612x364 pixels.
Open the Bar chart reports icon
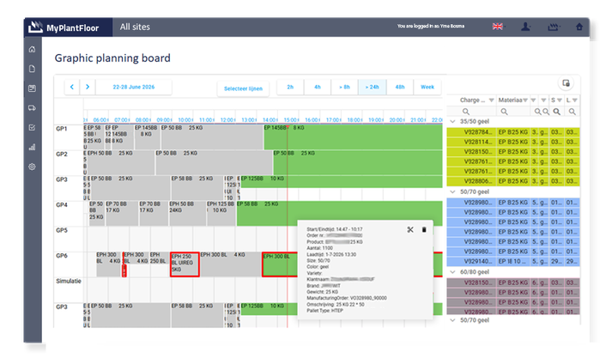tap(32, 147)
